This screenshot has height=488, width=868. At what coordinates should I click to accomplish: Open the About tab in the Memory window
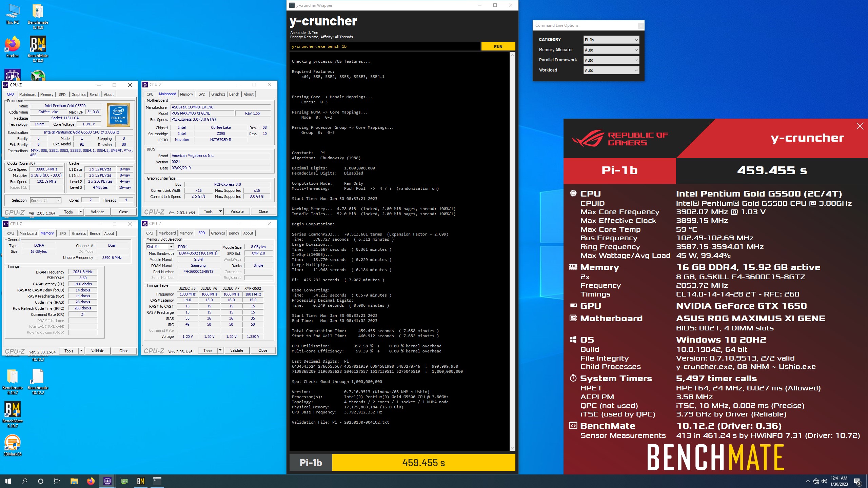pos(109,233)
